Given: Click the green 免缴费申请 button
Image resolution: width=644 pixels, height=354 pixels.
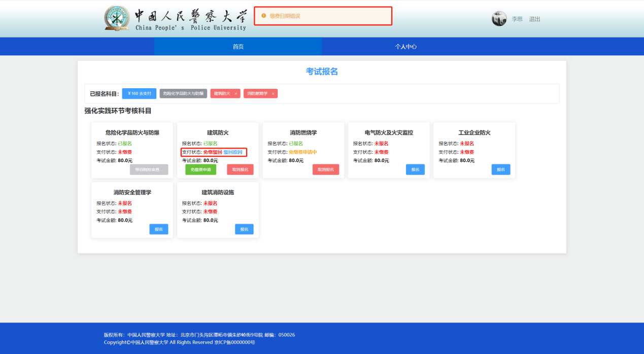Looking at the screenshot, I should point(200,169).
